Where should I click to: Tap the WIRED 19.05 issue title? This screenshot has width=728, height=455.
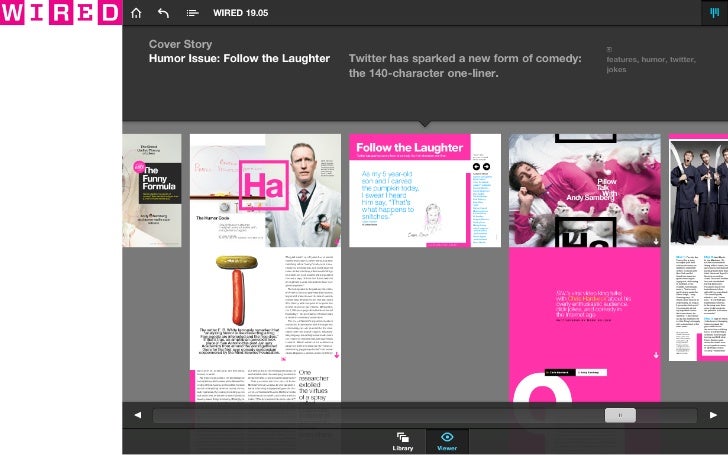240,13
